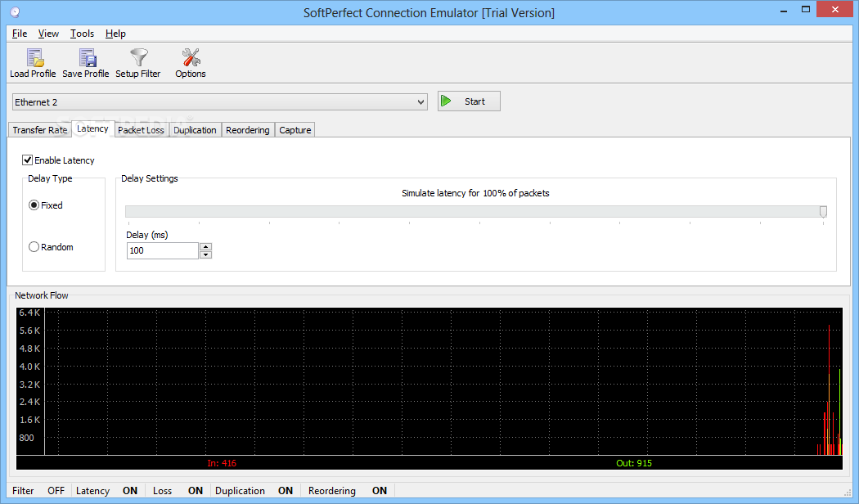The width and height of the screenshot is (859, 504).
Task: Open the Help menu
Action: click(x=115, y=34)
